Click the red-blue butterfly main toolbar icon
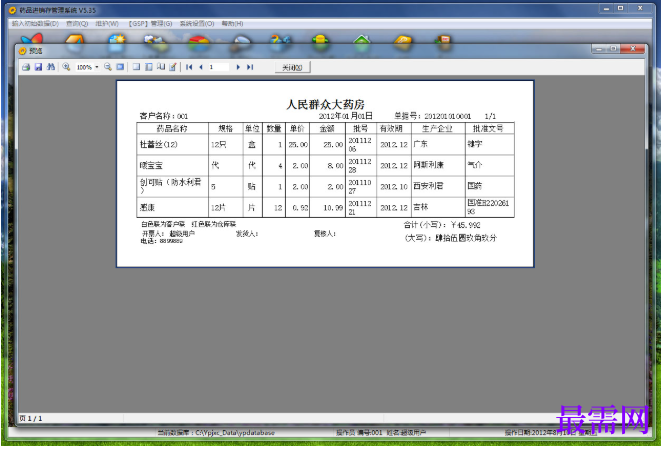The width and height of the screenshot is (668, 451). point(32,40)
